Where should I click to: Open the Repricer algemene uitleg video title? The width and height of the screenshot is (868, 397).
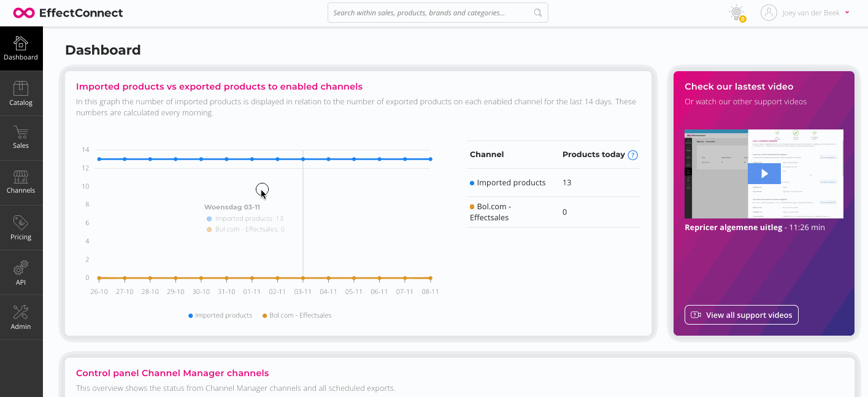(x=733, y=228)
